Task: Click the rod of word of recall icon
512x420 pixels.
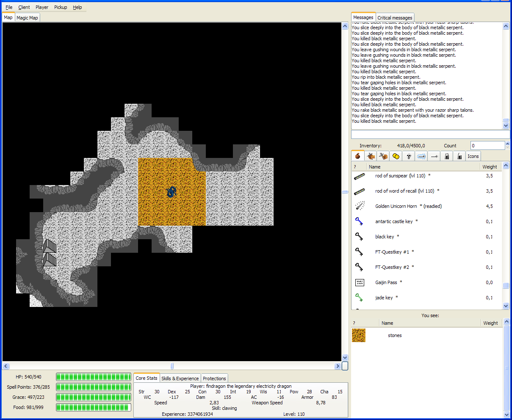Action: [359, 191]
